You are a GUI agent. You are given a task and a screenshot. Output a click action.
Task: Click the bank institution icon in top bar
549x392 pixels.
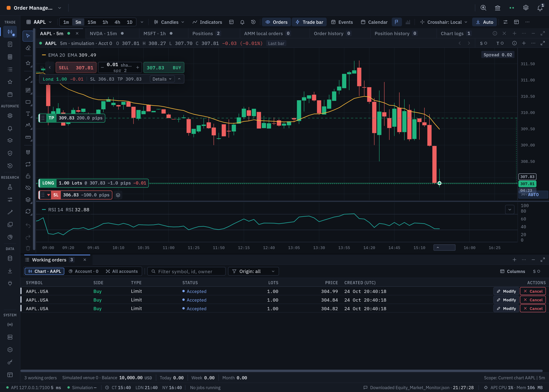click(497, 8)
